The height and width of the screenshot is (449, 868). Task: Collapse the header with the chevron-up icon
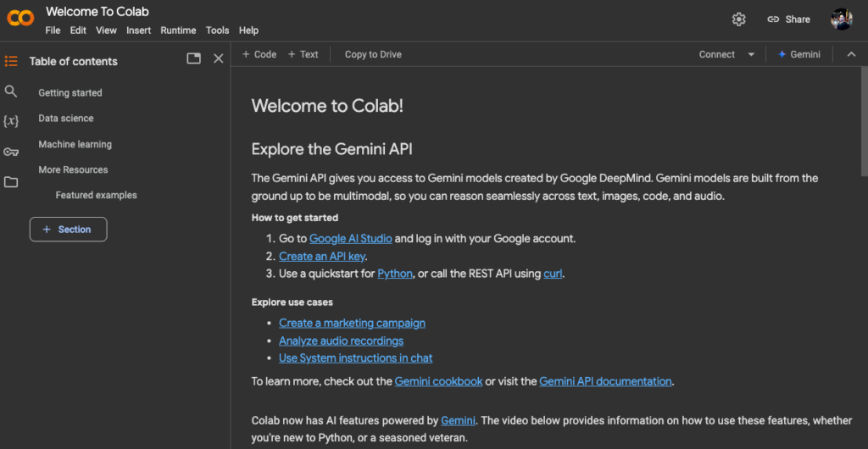[851, 54]
